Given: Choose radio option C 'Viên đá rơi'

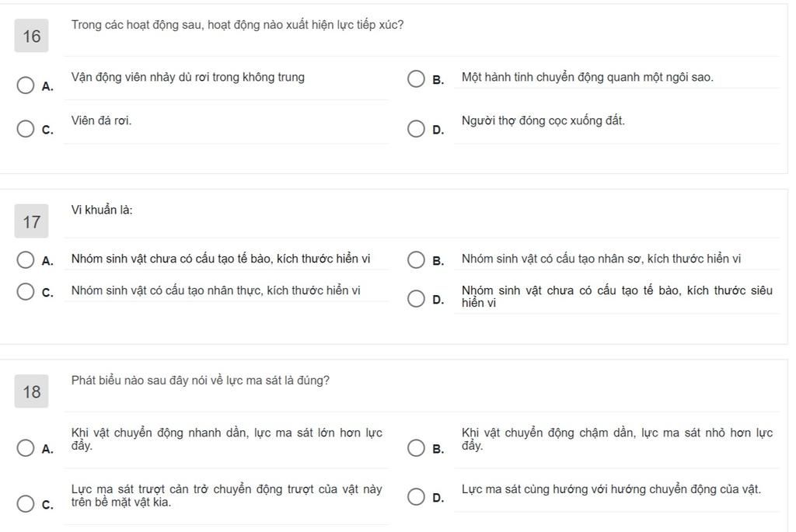Looking at the screenshot, I should coord(26,129).
